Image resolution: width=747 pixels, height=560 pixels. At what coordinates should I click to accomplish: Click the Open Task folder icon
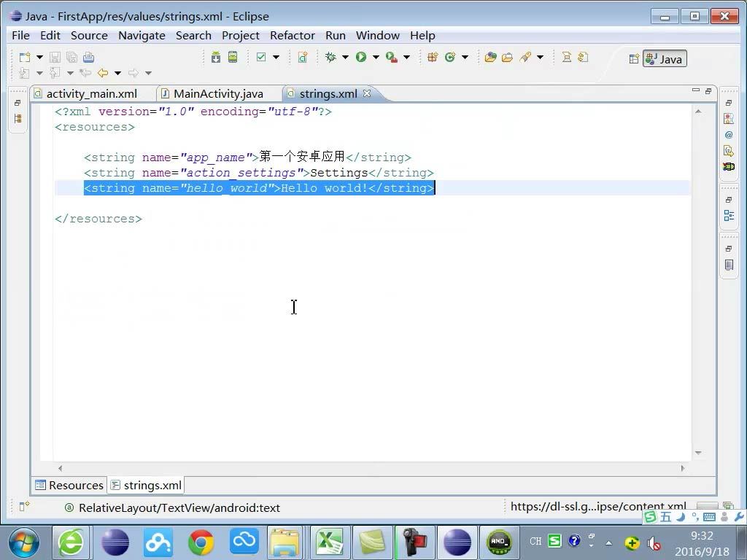point(508,58)
